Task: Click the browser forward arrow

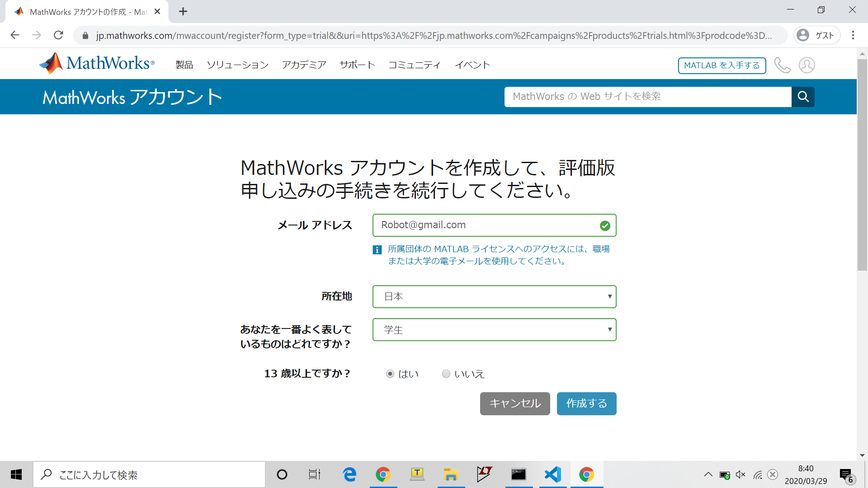Action: coord(37,35)
